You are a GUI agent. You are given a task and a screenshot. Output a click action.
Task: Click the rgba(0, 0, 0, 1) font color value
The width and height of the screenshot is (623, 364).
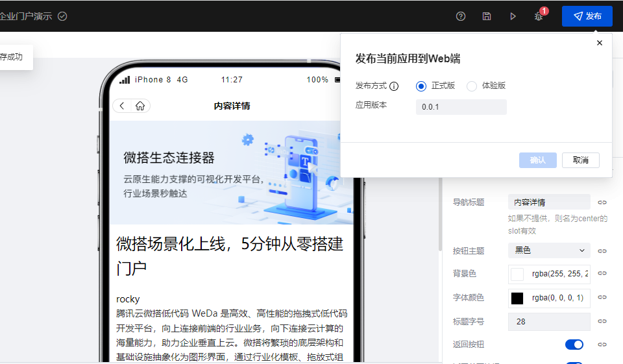click(557, 298)
